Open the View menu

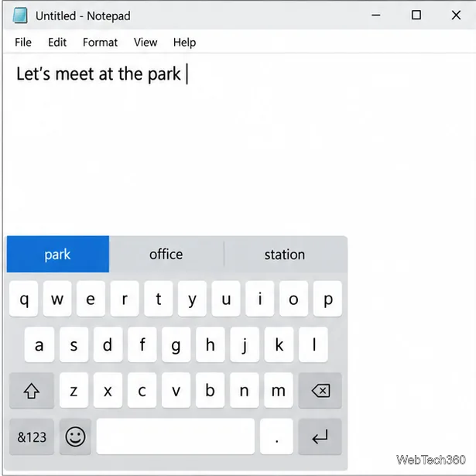click(x=146, y=43)
